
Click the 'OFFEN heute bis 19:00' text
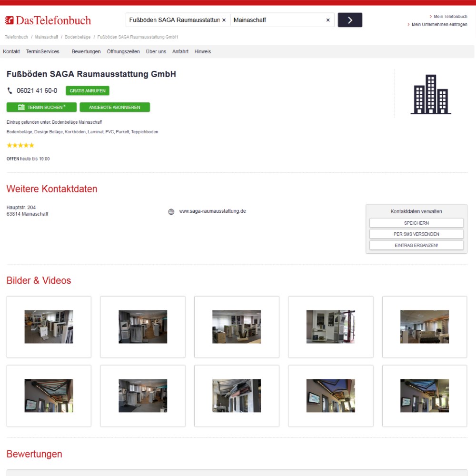coord(28,159)
